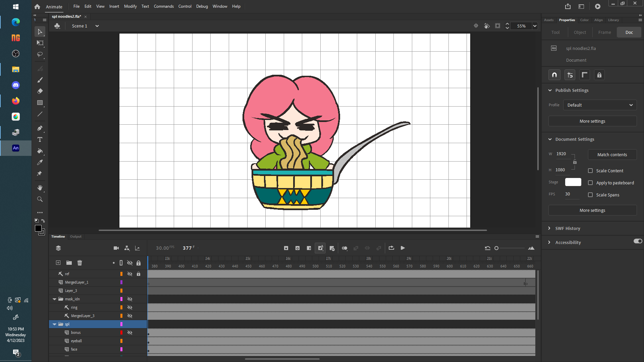The image size is (644, 362).
Task: Toggle visibility of ref layer
Action: coord(130,274)
